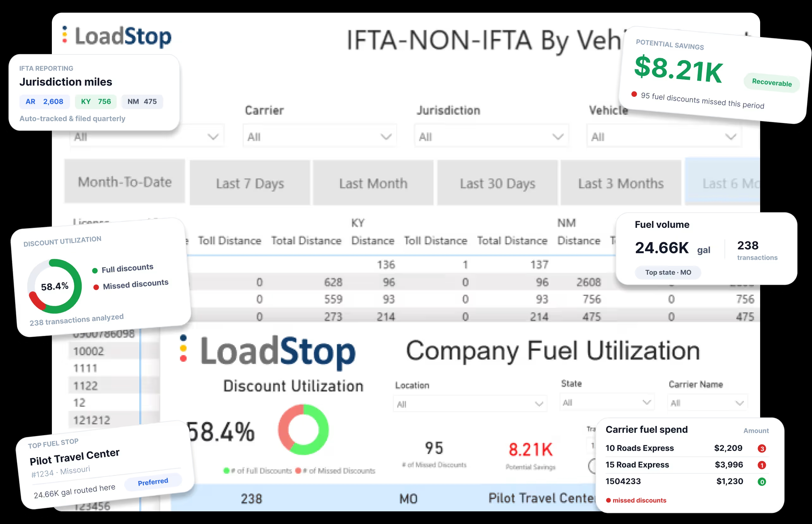Click the 58.4% donut chart in Discount Utilization card
812x524 pixels.
[x=54, y=286]
